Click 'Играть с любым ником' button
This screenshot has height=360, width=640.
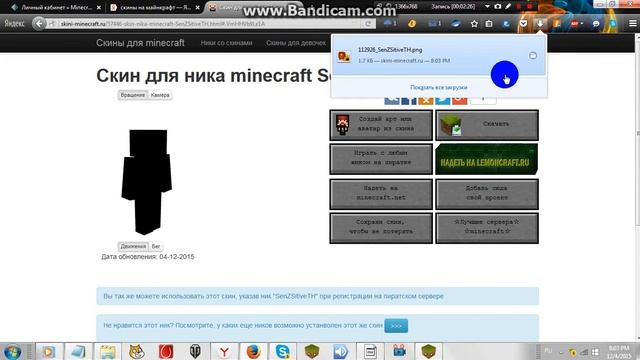click(x=381, y=159)
